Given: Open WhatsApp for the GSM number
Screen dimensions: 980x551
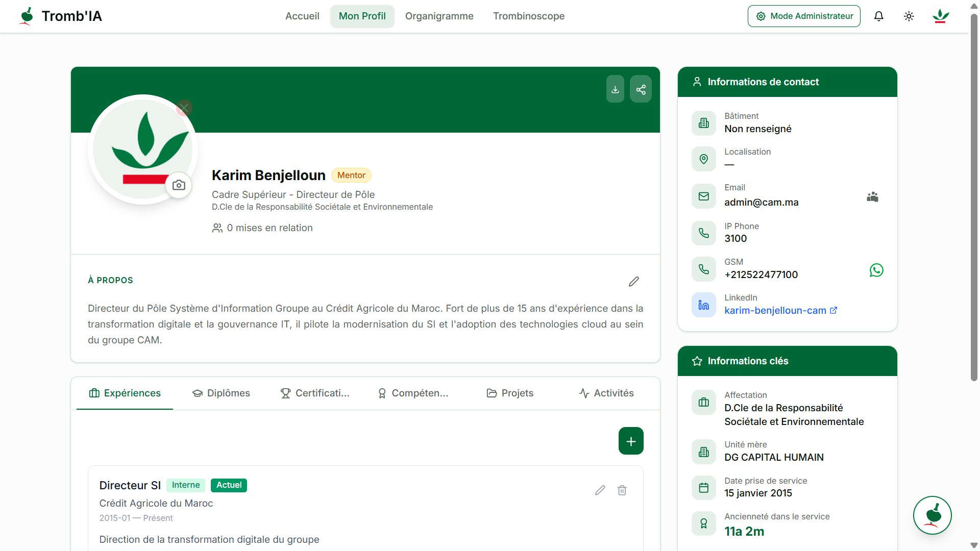Looking at the screenshot, I should click(x=876, y=270).
